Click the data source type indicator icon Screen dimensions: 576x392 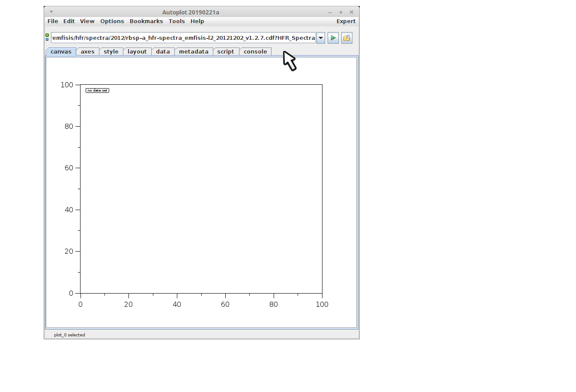pos(47,37)
